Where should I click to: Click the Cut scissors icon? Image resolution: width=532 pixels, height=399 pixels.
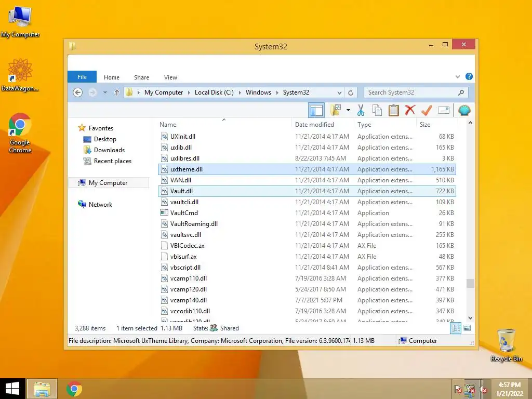click(x=361, y=110)
